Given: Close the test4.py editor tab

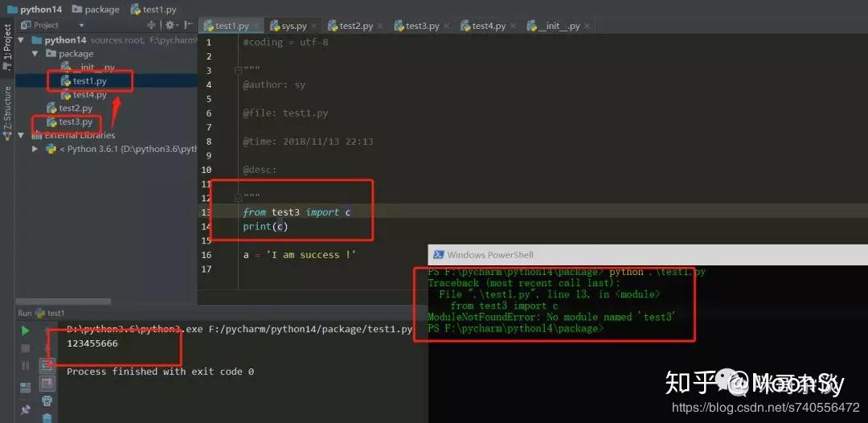Looking at the screenshot, I should pos(513,26).
